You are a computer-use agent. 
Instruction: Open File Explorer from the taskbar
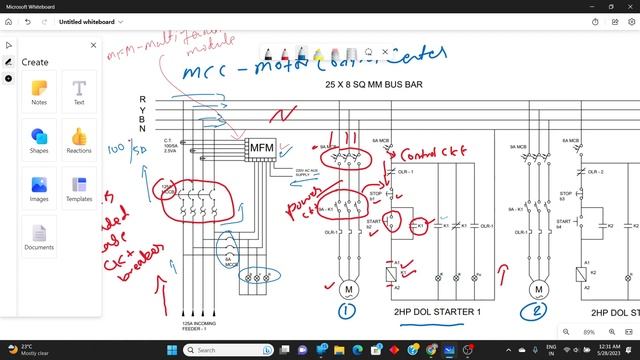pos(339,350)
